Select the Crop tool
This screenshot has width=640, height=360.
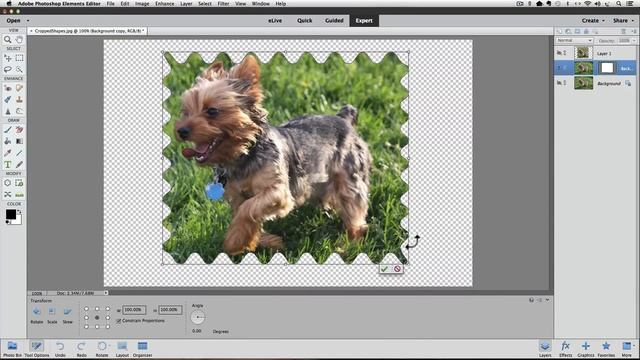click(7, 183)
